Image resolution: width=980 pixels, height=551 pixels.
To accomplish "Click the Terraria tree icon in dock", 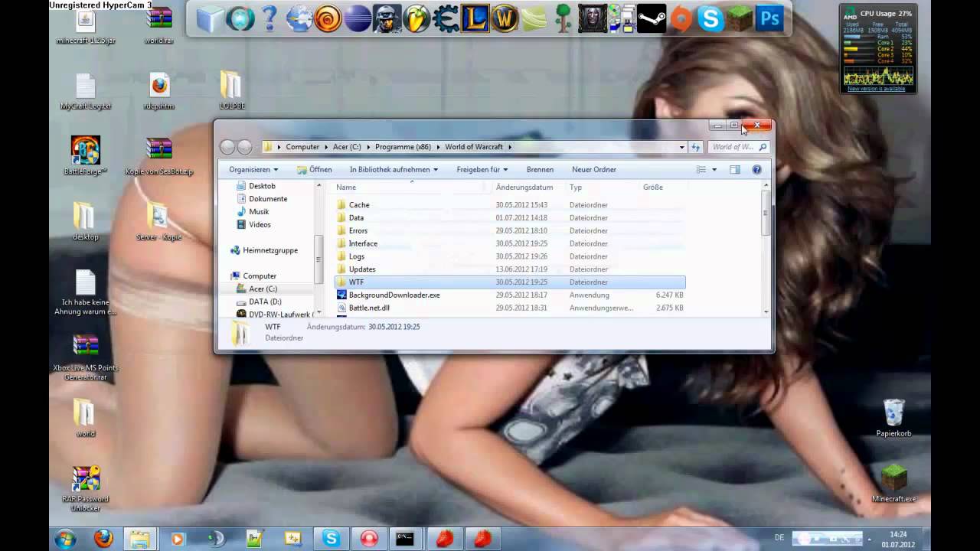I will coord(563,18).
